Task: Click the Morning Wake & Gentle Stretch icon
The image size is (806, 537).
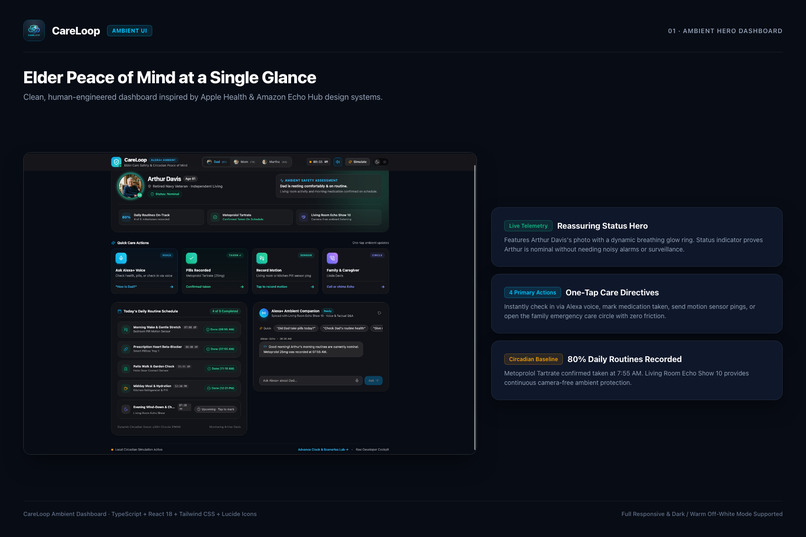Action: click(x=125, y=329)
